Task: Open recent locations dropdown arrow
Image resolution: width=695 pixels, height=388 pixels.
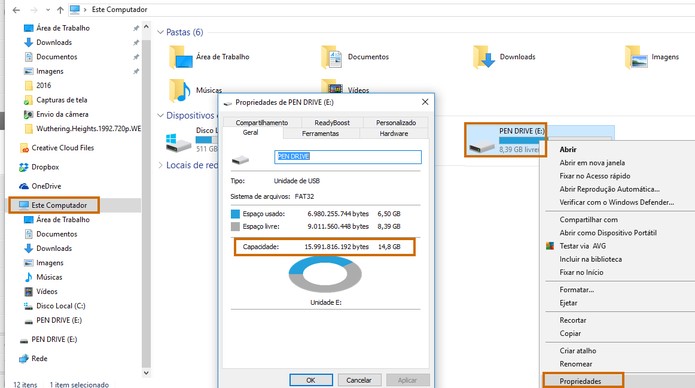Action: (48, 10)
